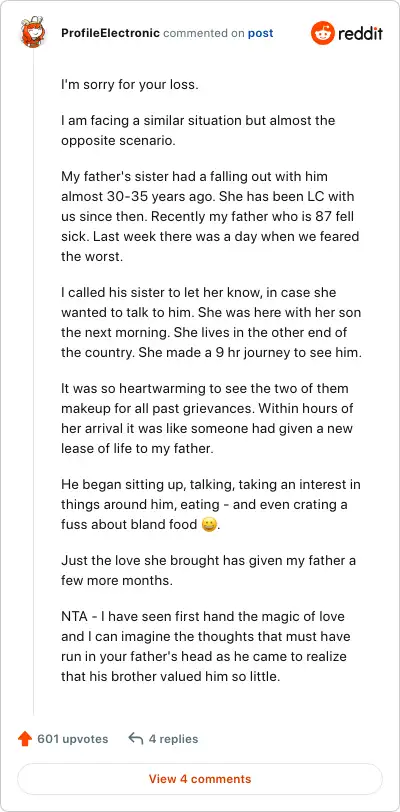
Task: Click the final paragraph beginning with NTA
Action: point(204,645)
